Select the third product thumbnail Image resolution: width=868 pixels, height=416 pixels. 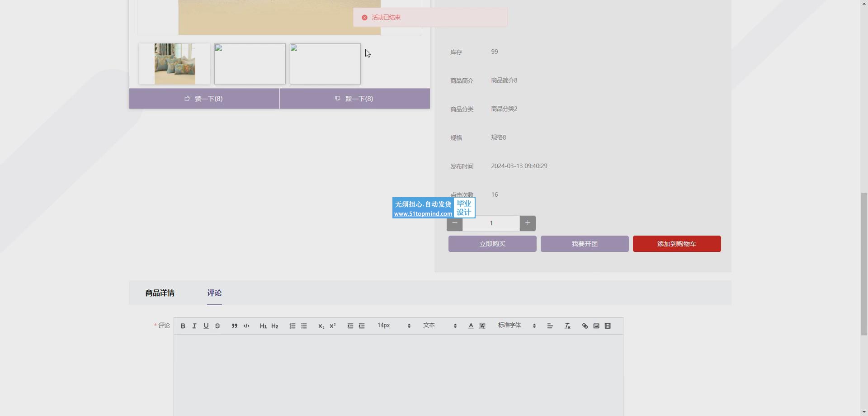coord(325,64)
